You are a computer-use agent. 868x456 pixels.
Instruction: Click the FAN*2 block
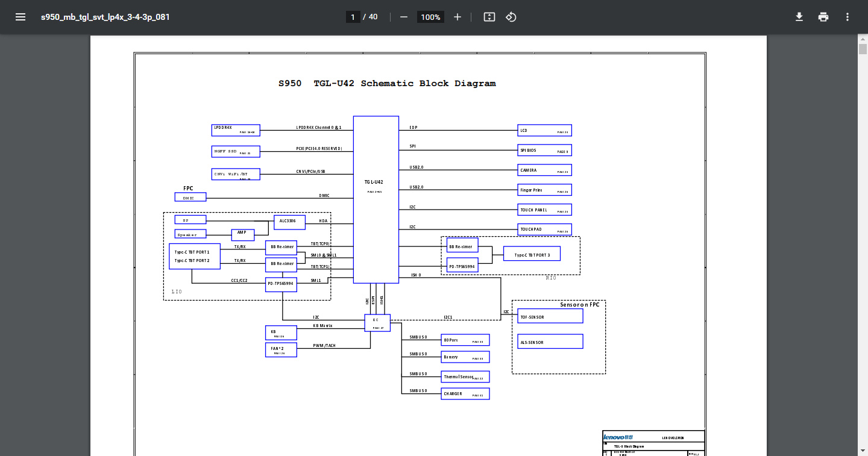pyautogui.click(x=281, y=349)
